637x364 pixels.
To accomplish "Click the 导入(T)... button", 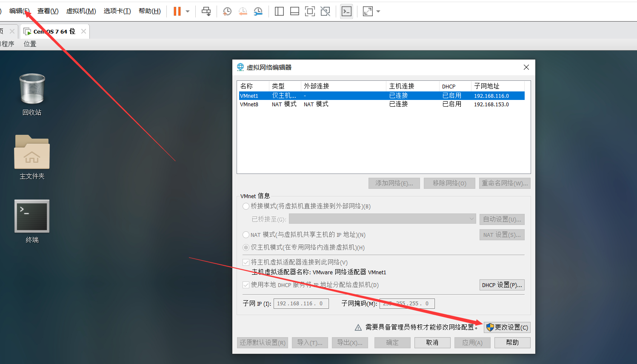I will coord(310,343).
